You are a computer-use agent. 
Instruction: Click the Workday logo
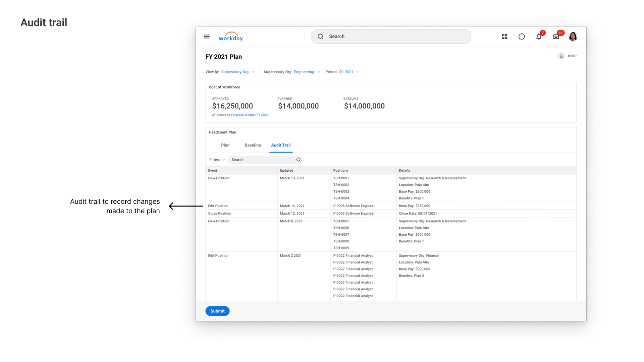coord(231,37)
